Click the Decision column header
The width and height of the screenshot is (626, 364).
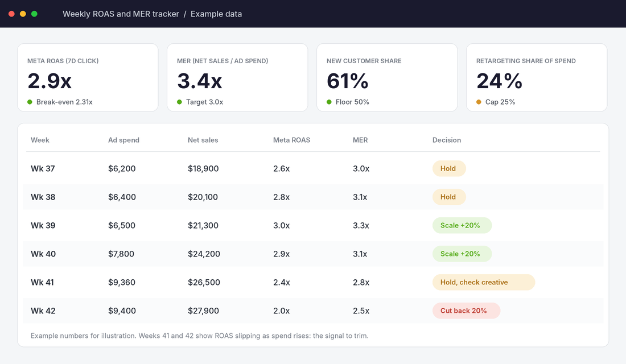point(446,140)
